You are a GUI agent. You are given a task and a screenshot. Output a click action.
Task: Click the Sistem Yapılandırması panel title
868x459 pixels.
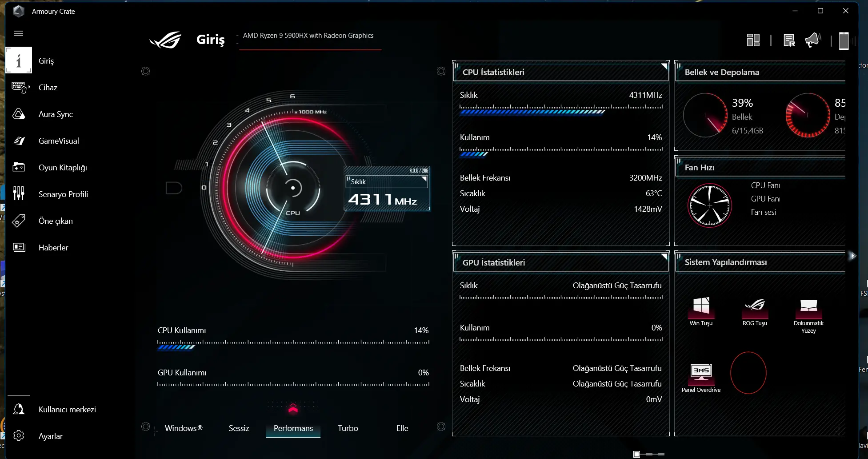click(x=726, y=262)
